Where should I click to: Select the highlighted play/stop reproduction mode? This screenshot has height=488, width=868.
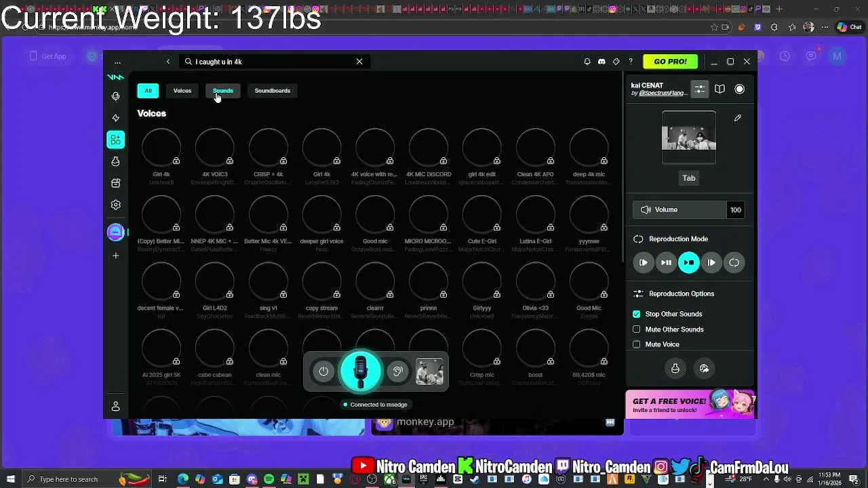[x=689, y=262]
